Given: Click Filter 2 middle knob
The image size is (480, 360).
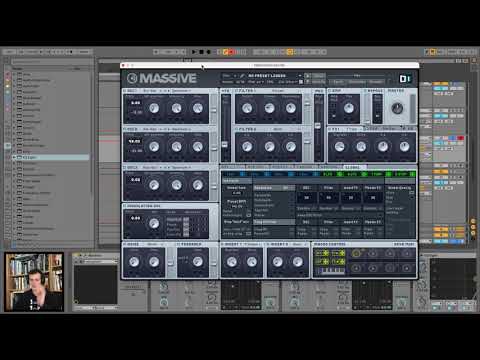Looking at the screenshot, I should [x=269, y=147].
